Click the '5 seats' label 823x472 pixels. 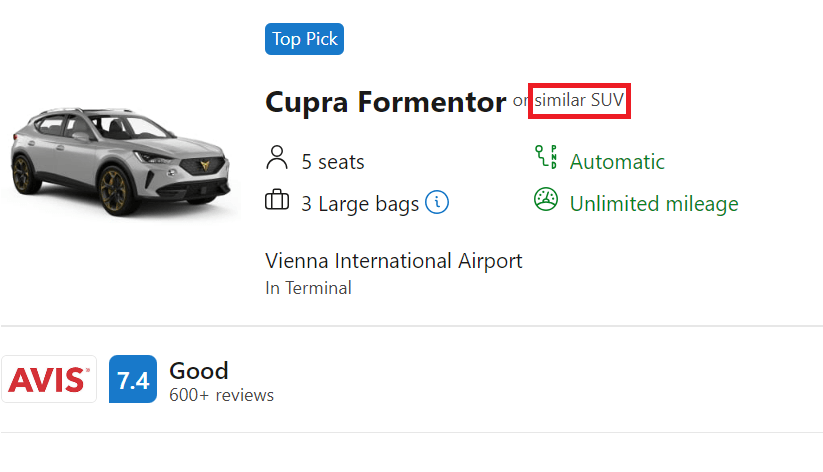[x=333, y=162]
